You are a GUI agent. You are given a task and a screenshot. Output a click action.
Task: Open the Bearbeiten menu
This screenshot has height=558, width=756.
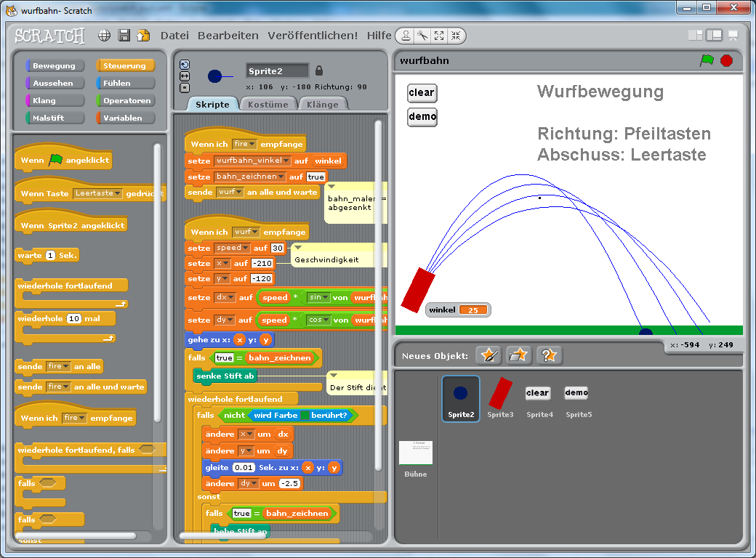[x=228, y=36]
